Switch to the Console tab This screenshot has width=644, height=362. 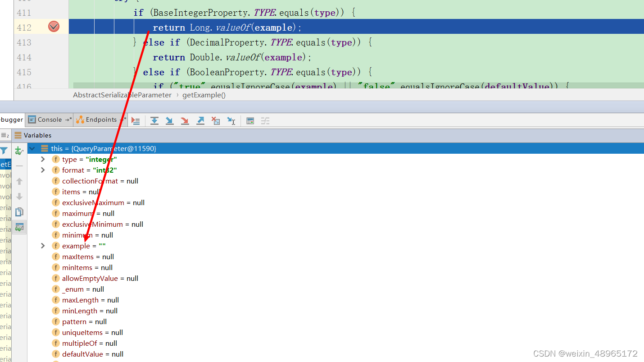49,119
